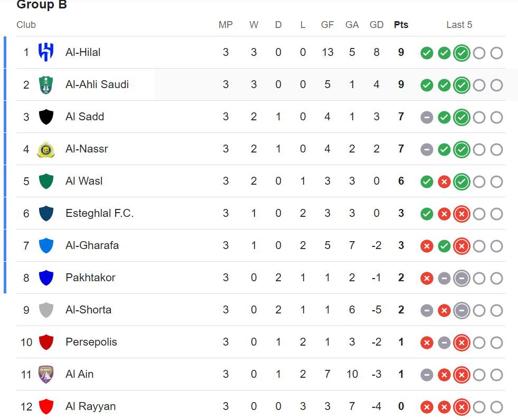Click the GD column header
This screenshot has width=518, height=420.
[376, 25]
